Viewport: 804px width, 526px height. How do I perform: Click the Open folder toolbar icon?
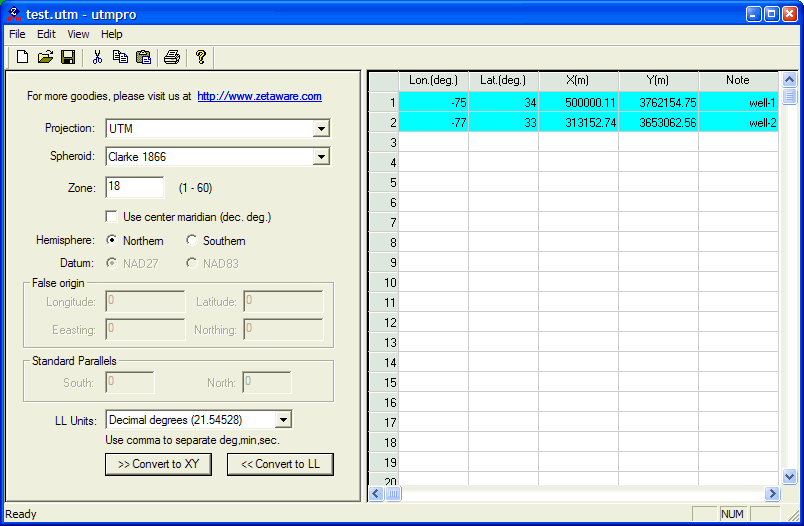point(45,57)
